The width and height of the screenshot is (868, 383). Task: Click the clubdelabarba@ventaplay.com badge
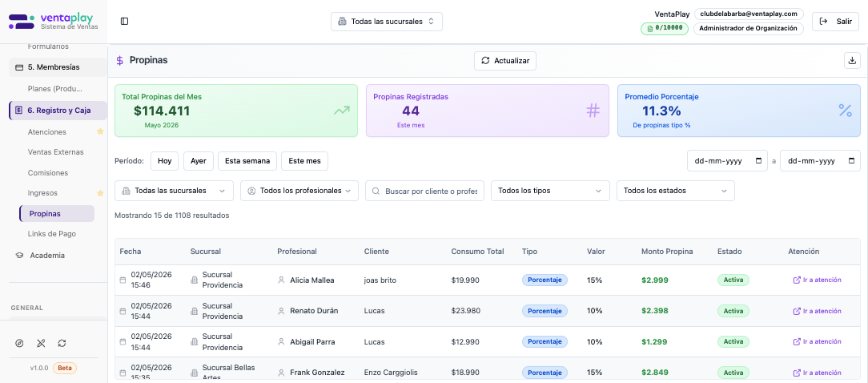tap(749, 14)
